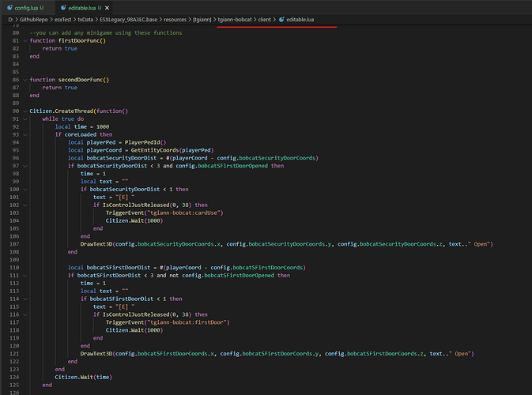Image resolution: width=532 pixels, height=395 pixels.
Task: Open tgiann-bobcat breadcrumb segment
Action: (235, 19)
